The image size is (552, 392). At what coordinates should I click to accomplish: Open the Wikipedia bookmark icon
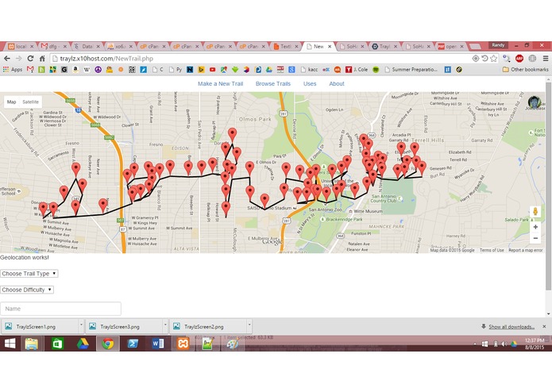coord(87,70)
